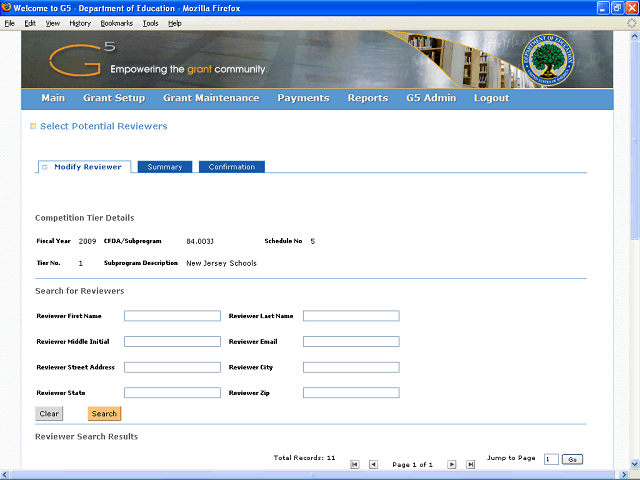Open the Tools menu

150,23
